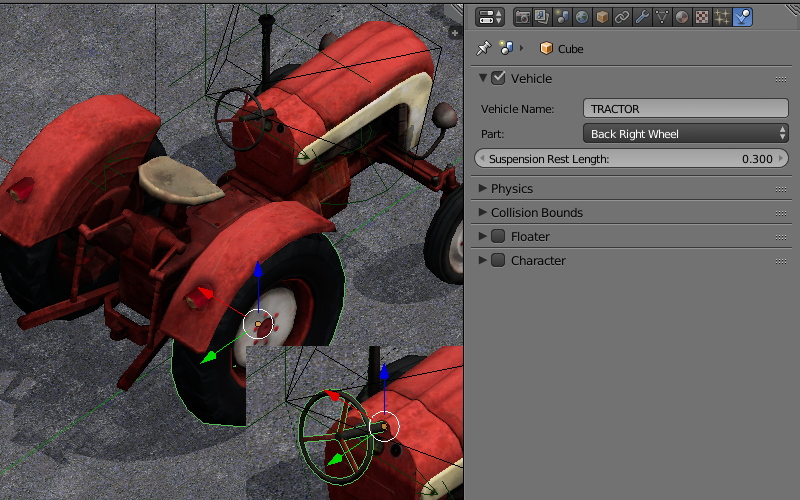Expand the Character panel triangle
The image size is (800, 500).
click(x=482, y=260)
